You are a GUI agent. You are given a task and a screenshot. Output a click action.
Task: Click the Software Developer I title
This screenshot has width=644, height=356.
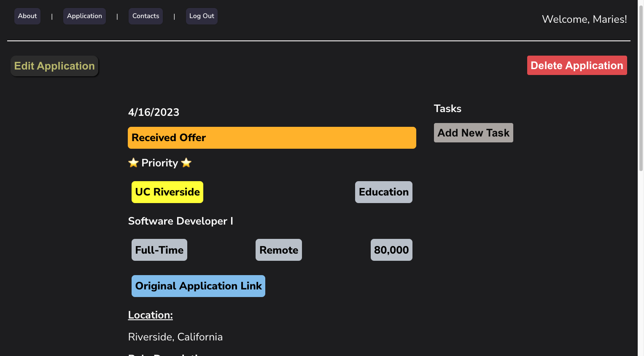coord(181,221)
